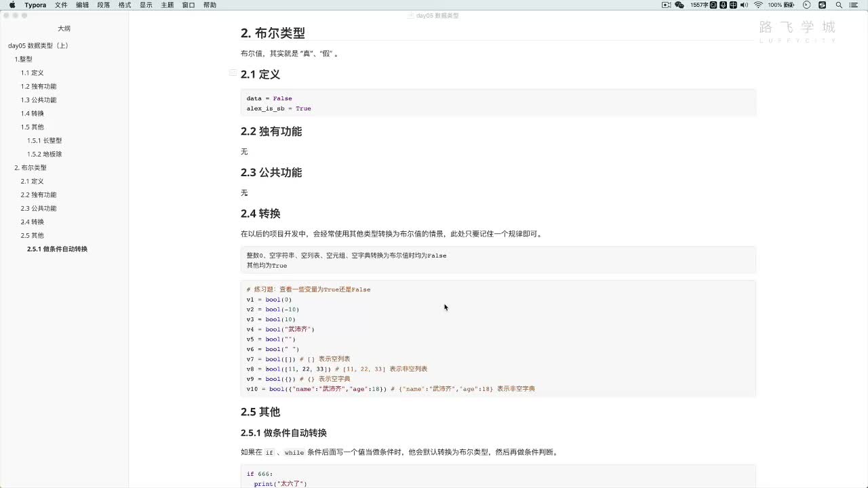
Task: Click the microphone menu bar icon
Action: (x=724, y=5)
